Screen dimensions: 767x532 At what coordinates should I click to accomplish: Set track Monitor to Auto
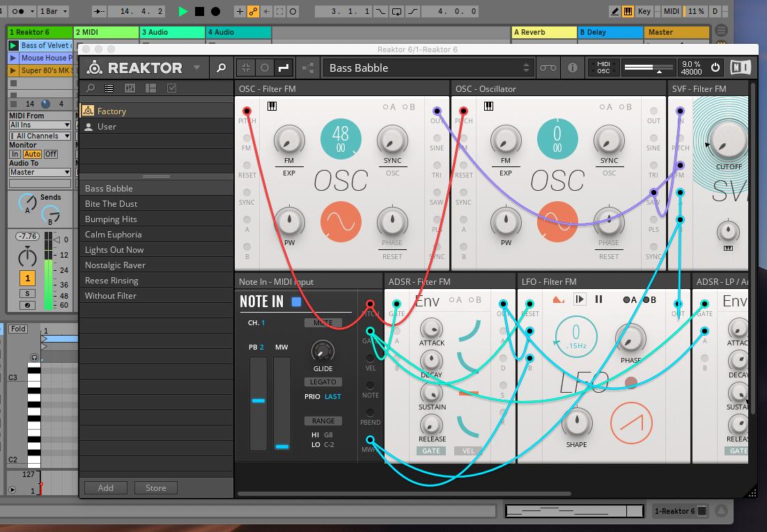coord(32,154)
